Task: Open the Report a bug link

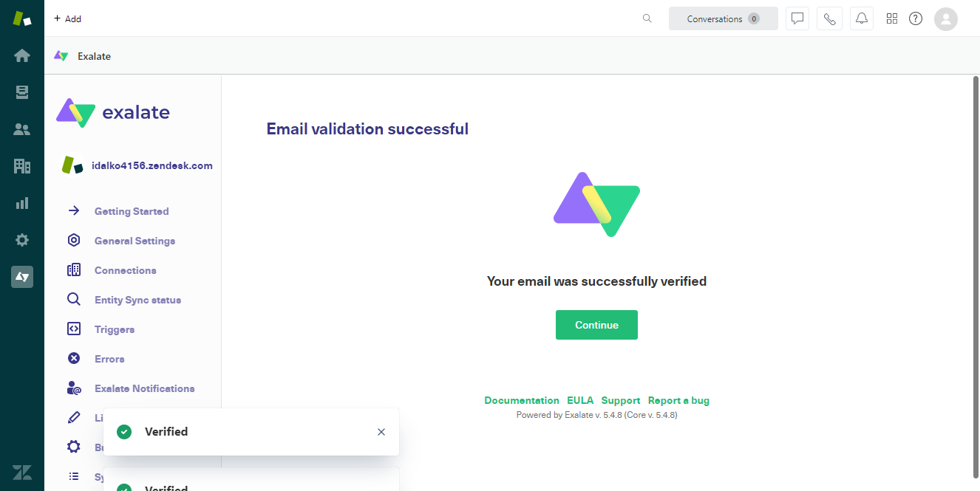Action: click(678, 400)
